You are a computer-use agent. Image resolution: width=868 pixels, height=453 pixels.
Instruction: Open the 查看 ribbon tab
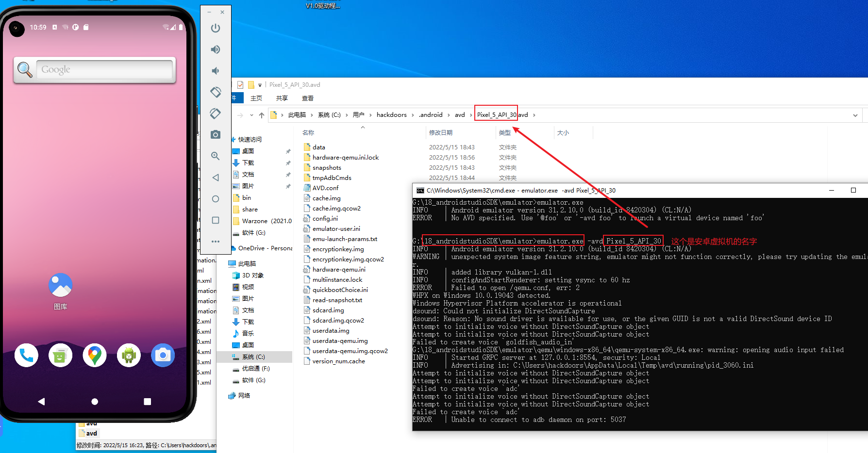click(x=308, y=98)
